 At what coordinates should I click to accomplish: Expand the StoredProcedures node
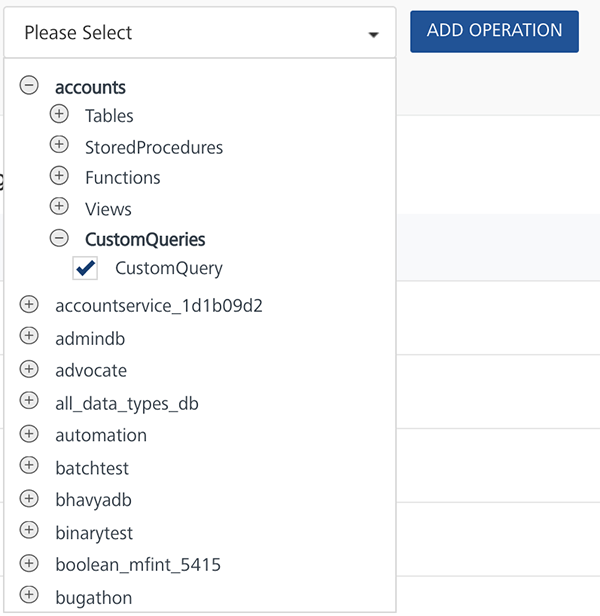(x=59, y=146)
